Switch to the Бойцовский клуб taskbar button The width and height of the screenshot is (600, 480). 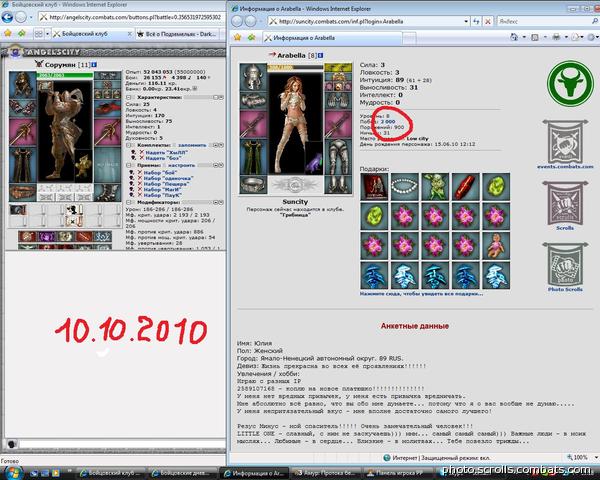point(111,473)
